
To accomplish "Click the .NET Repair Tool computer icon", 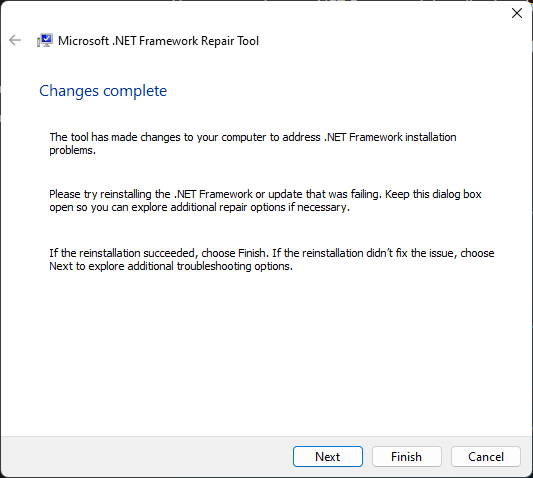I will click(45, 40).
